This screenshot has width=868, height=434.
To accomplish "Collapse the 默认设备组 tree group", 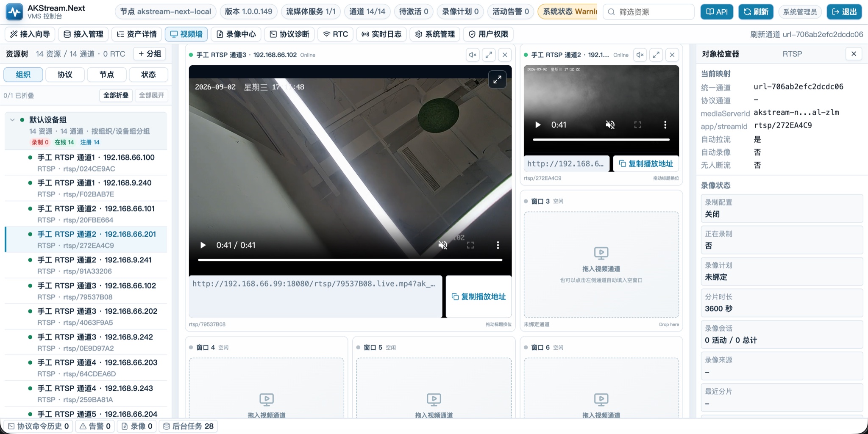I will 12,120.
